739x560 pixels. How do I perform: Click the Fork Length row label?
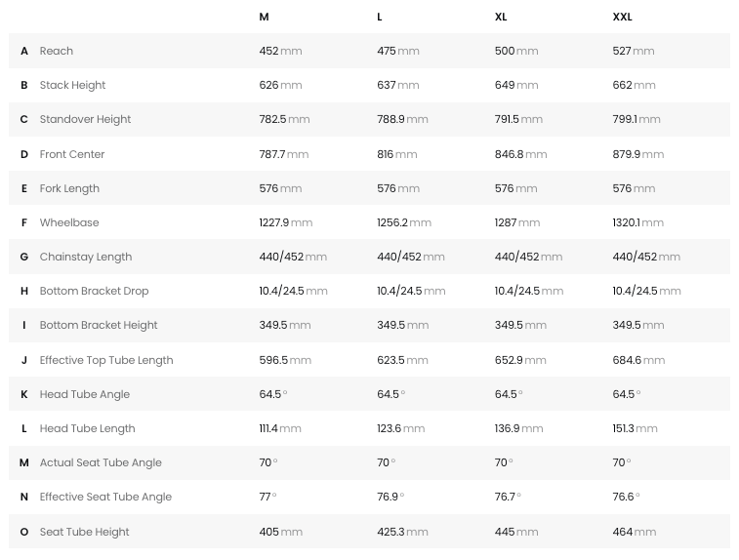[x=69, y=188]
